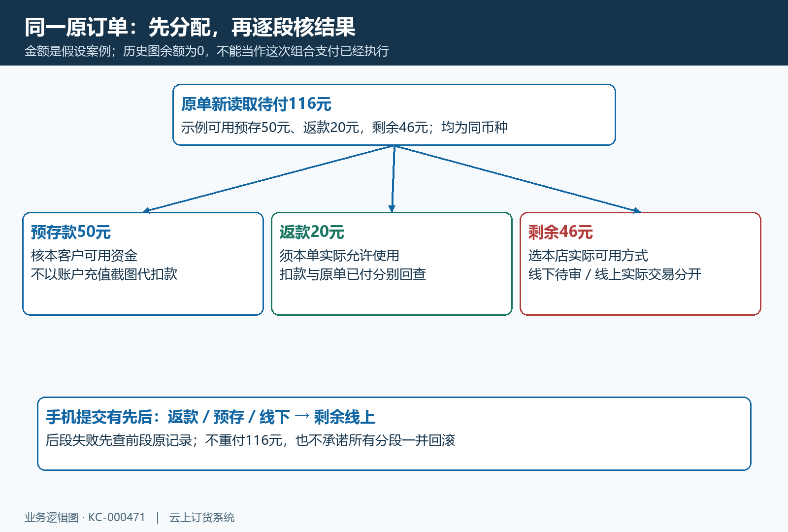The image size is (788, 532).
Task: Click the text 核本客户可用资金
Action: point(84,256)
